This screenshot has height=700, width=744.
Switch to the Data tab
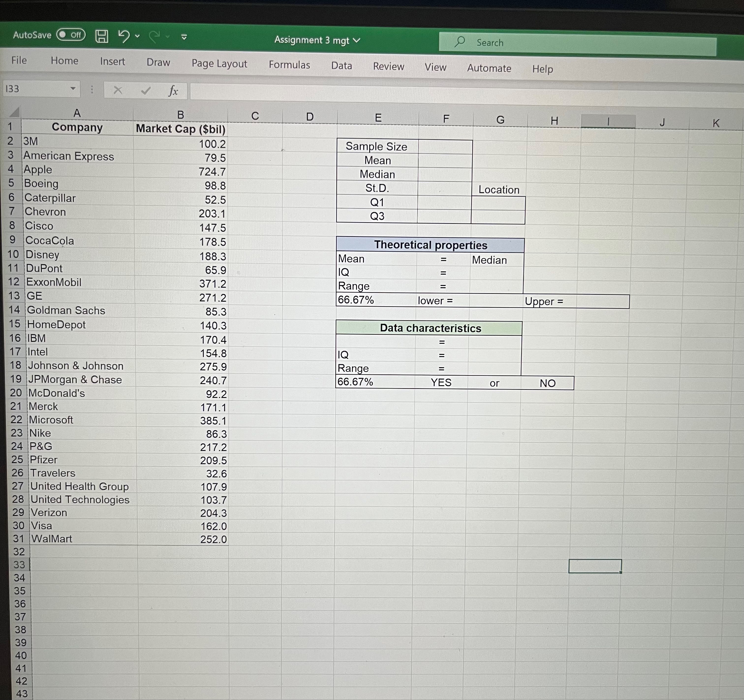(341, 65)
